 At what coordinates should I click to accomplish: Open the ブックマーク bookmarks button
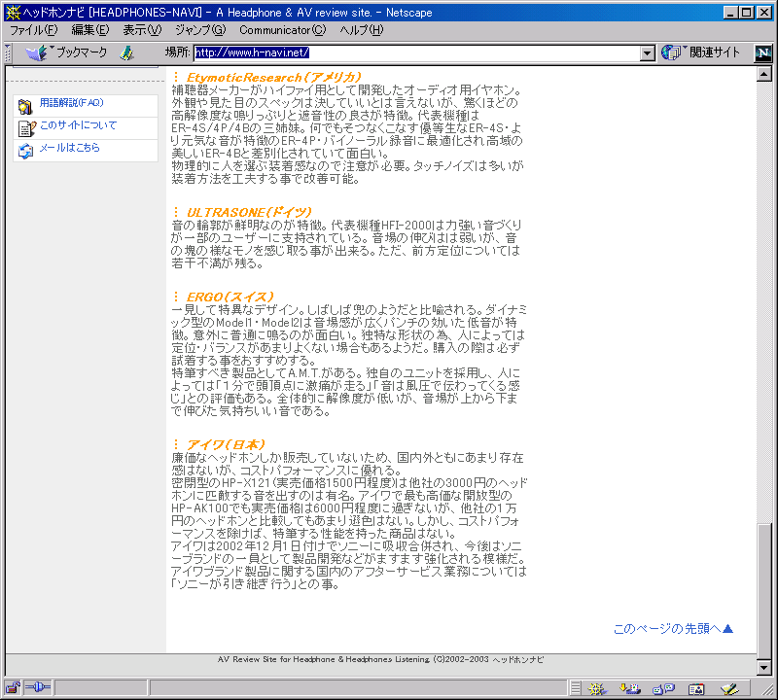pyautogui.click(x=66, y=52)
